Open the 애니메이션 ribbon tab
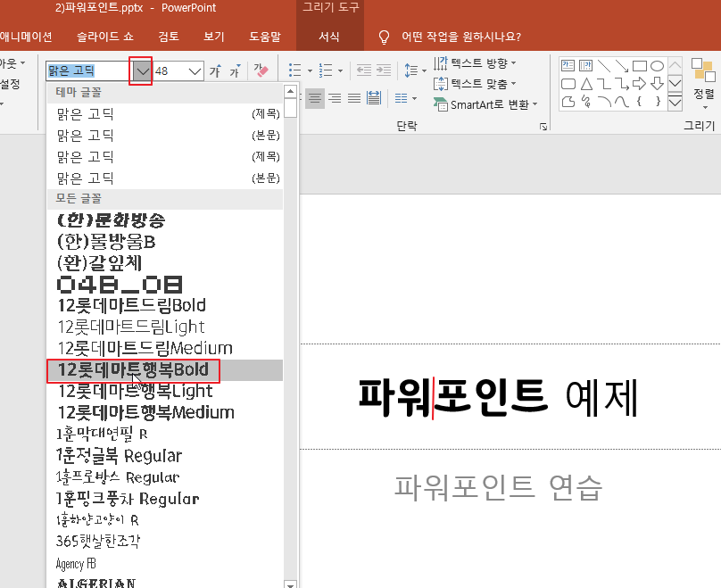This screenshot has height=588, width=721. (x=26, y=37)
